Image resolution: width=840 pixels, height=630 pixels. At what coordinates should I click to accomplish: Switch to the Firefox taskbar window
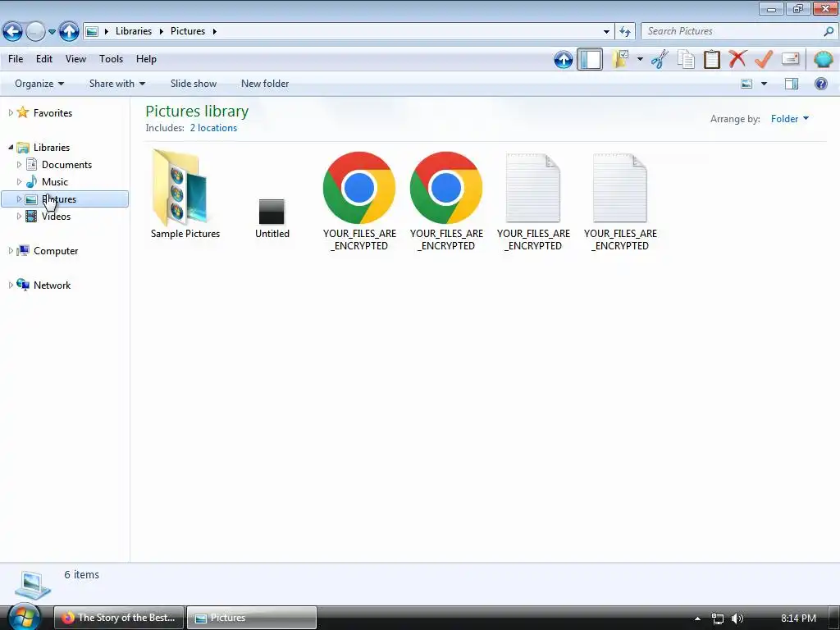(120, 618)
